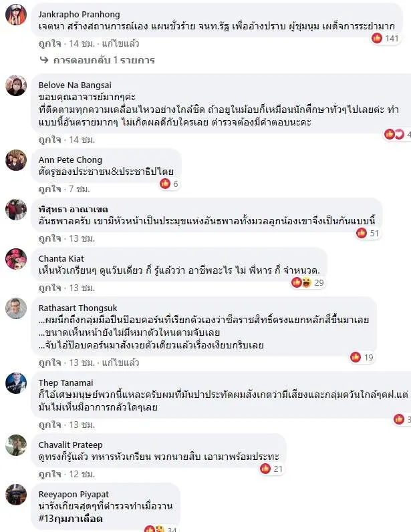Click the like and haha reactions with 29
The image size is (411, 532).
point(307,282)
